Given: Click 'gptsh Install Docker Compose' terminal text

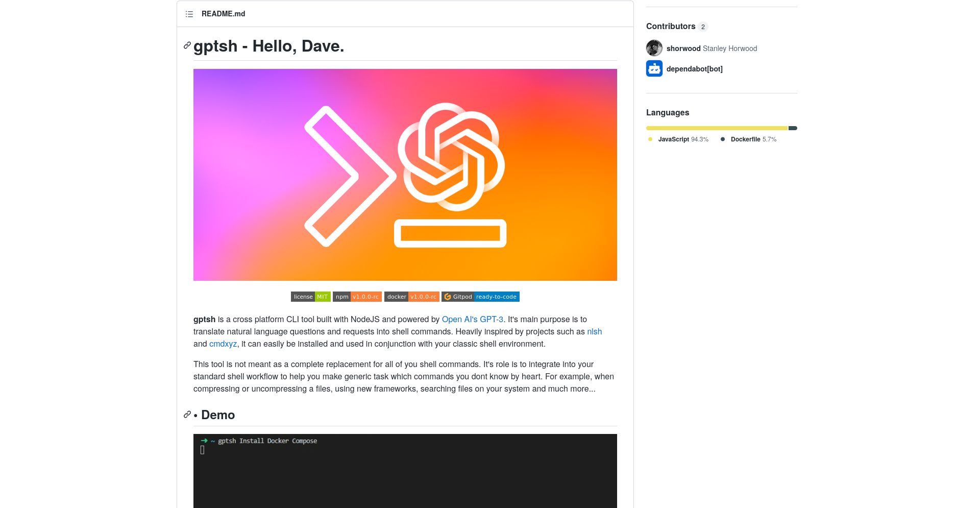Looking at the screenshot, I should tap(267, 441).
